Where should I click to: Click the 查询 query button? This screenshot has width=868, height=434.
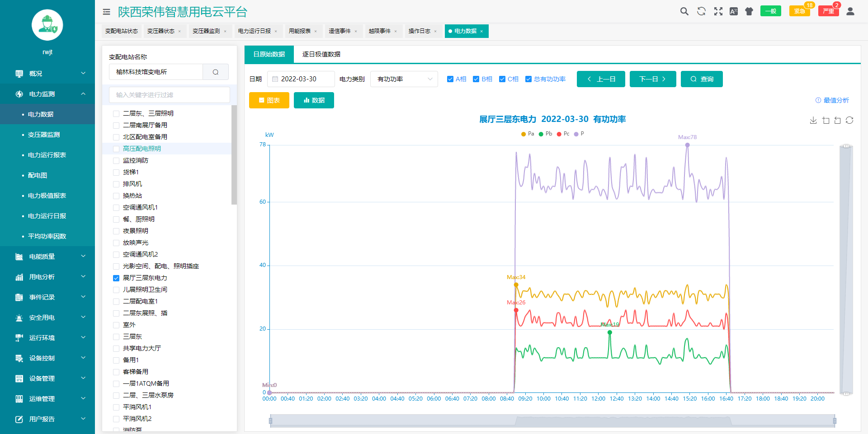702,79
